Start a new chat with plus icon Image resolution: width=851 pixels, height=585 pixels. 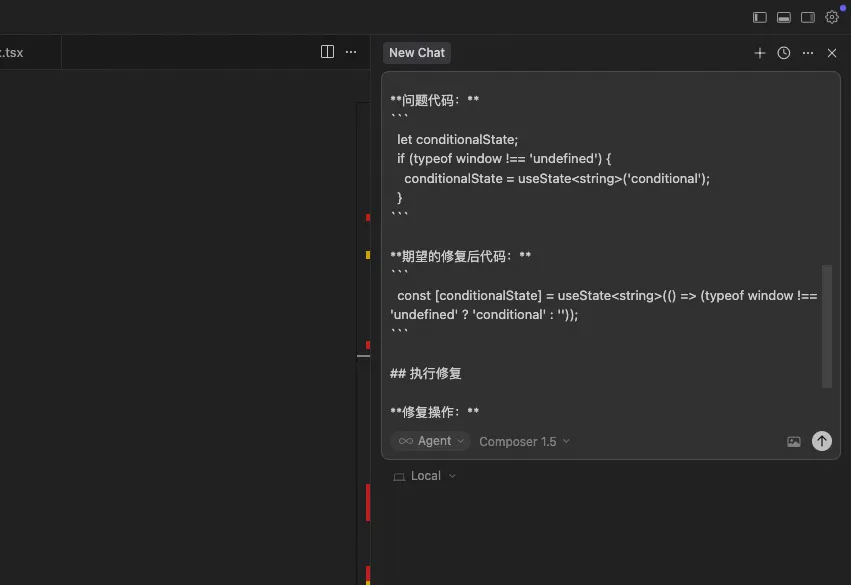(760, 53)
